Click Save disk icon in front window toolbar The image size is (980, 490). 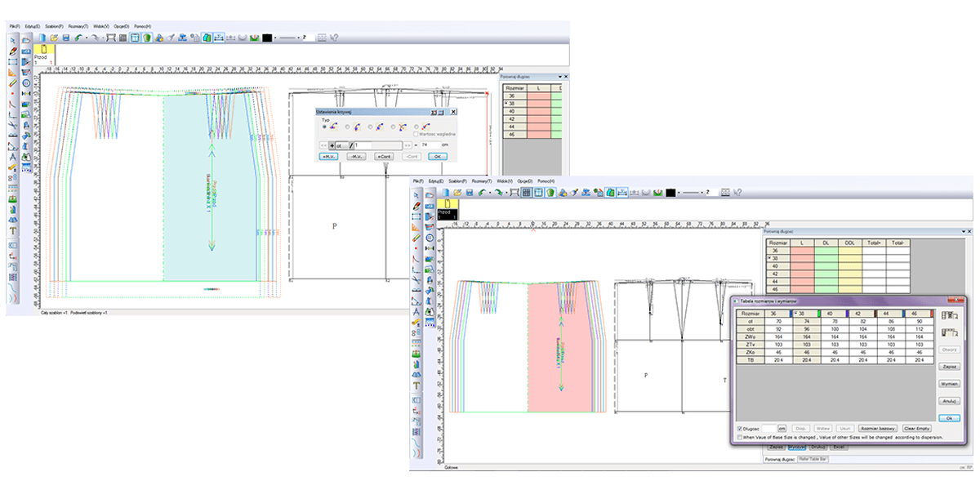pos(470,192)
